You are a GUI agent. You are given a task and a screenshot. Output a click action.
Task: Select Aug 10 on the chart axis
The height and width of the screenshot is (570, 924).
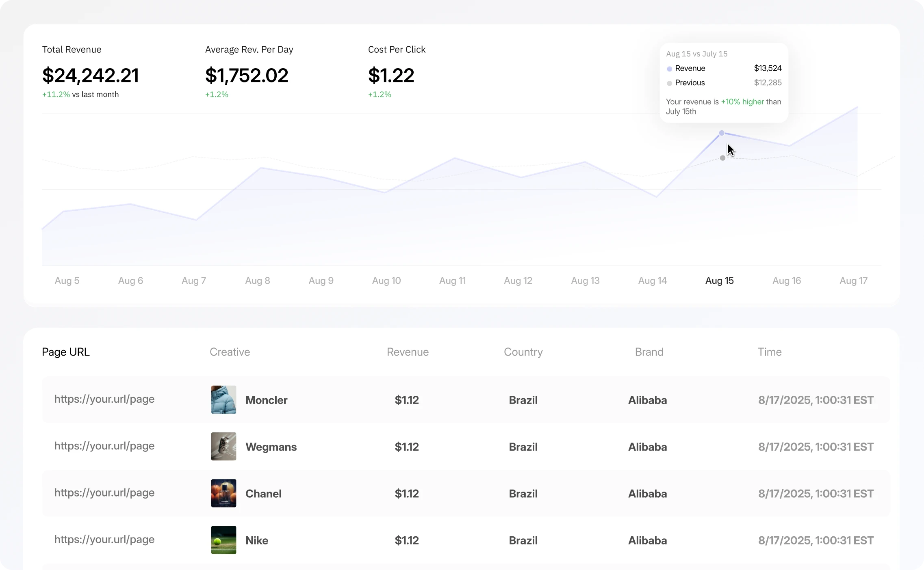[x=386, y=281]
